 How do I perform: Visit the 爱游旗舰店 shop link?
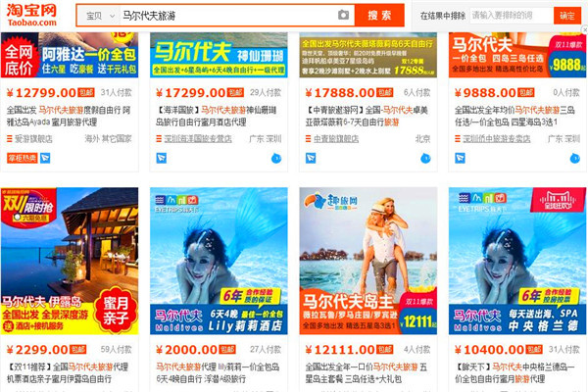pyautogui.click(x=33, y=139)
